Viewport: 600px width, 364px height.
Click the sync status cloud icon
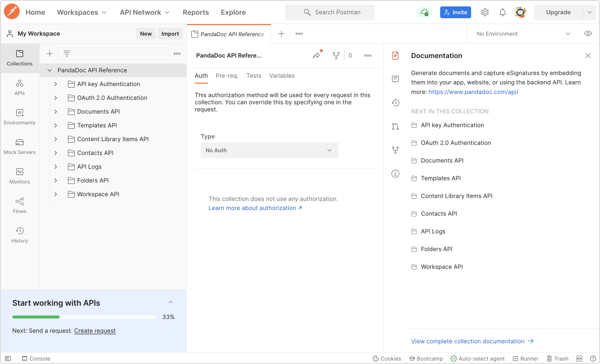click(423, 12)
